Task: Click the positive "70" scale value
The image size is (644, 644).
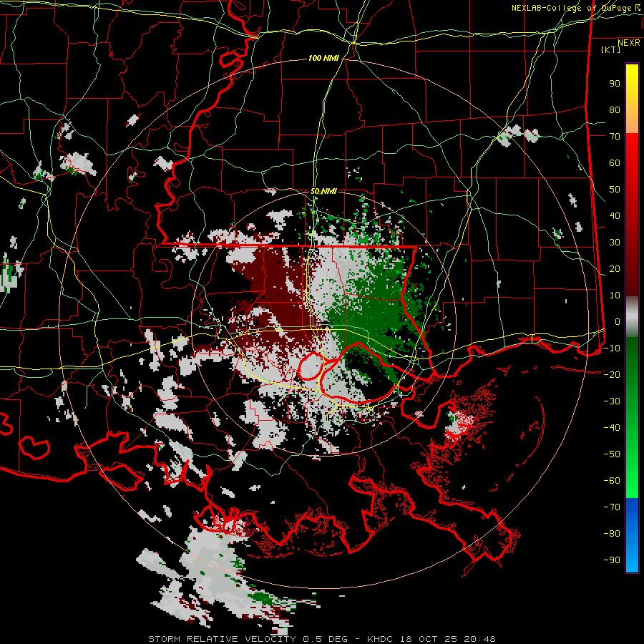Action: pyautogui.click(x=615, y=137)
